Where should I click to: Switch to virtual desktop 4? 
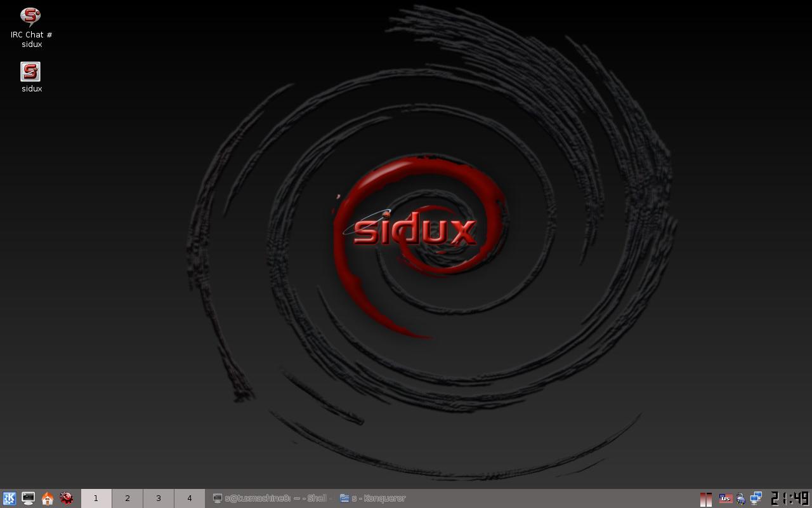coord(189,498)
